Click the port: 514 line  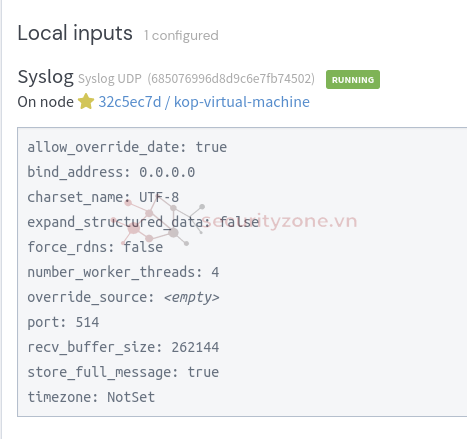63,322
